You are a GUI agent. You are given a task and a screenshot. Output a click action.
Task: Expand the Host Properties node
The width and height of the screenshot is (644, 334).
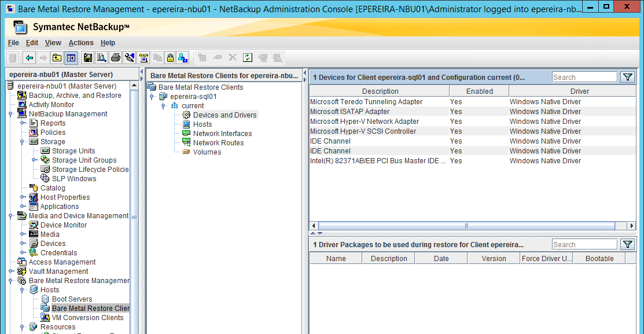click(x=22, y=197)
